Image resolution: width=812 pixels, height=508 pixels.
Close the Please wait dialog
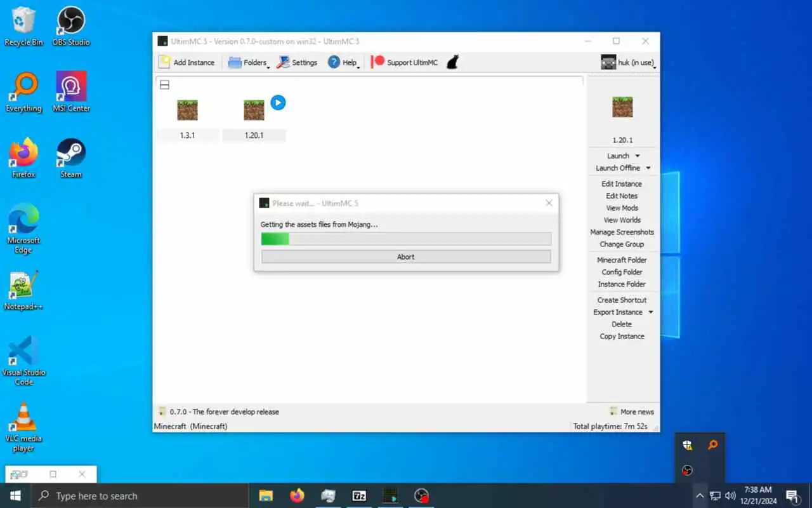tap(549, 203)
